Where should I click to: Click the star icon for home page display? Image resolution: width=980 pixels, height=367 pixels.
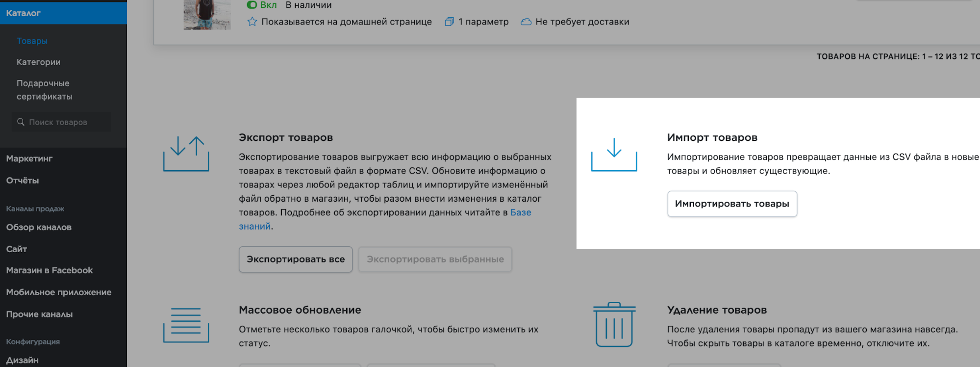pos(252,22)
